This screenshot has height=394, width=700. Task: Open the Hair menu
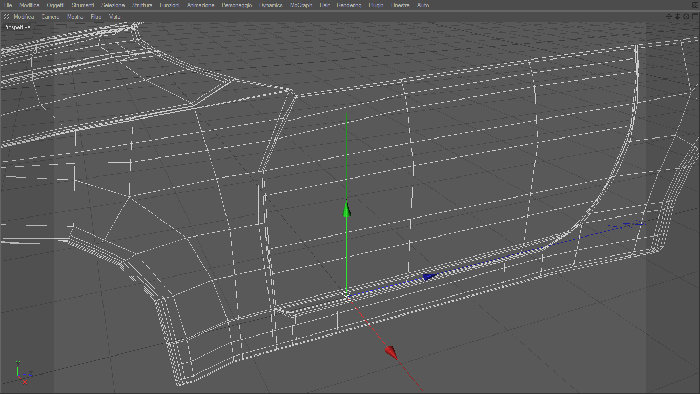point(325,5)
